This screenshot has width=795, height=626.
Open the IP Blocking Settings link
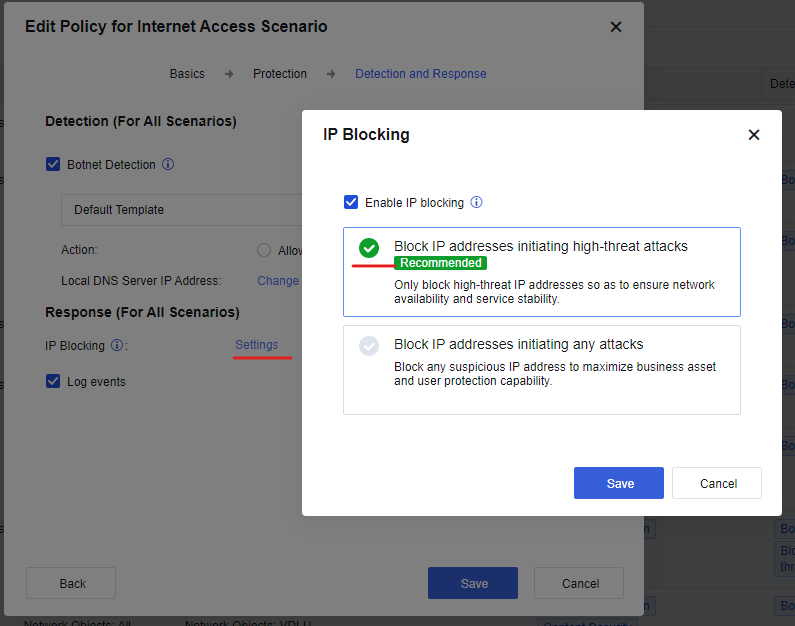point(257,345)
